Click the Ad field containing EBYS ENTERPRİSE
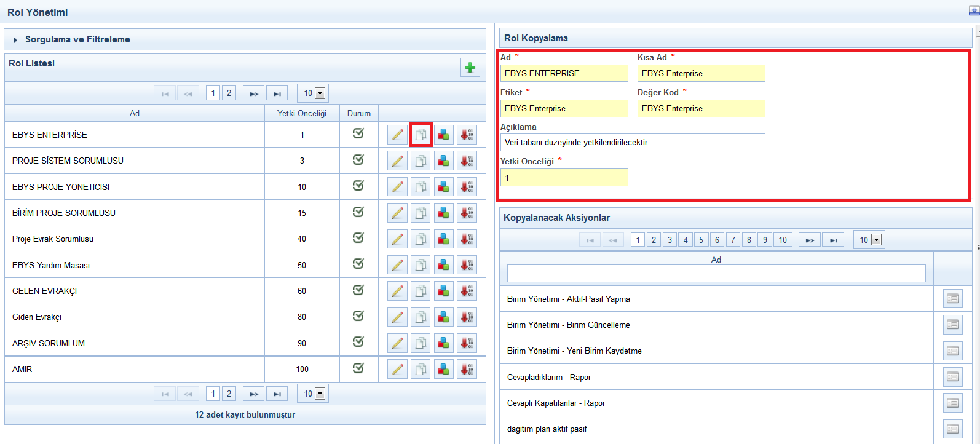 point(564,73)
